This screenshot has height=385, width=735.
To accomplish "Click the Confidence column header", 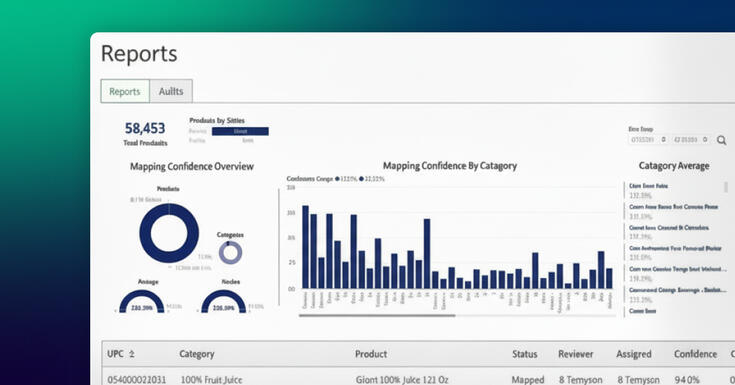I will click(x=695, y=354).
